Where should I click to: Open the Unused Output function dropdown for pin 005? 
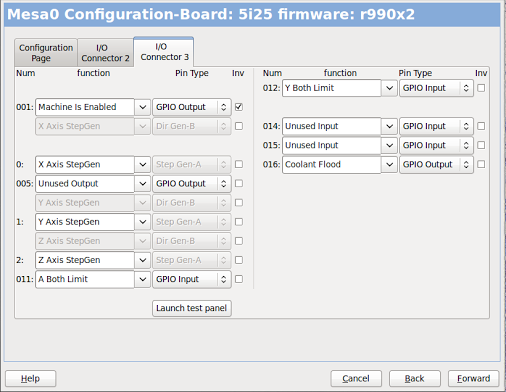(x=143, y=183)
